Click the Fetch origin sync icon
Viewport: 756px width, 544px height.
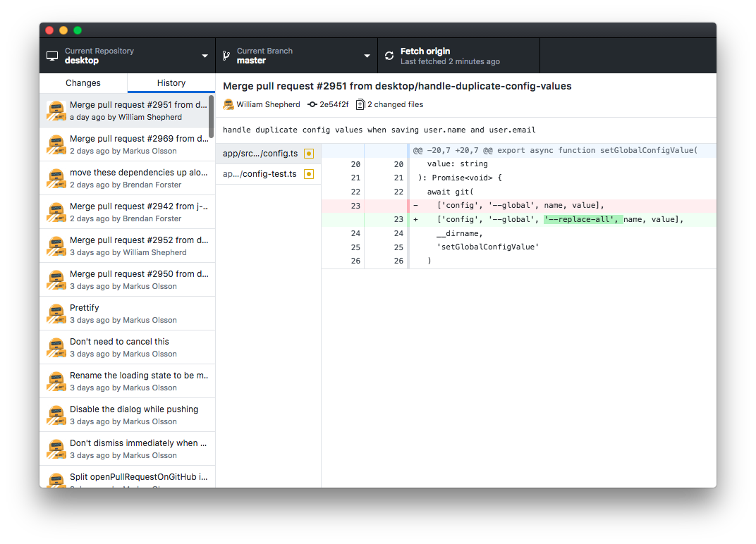click(389, 55)
